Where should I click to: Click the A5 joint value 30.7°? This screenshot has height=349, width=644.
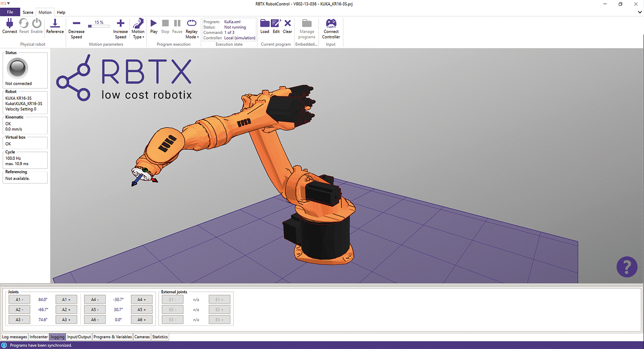pyautogui.click(x=118, y=309)
